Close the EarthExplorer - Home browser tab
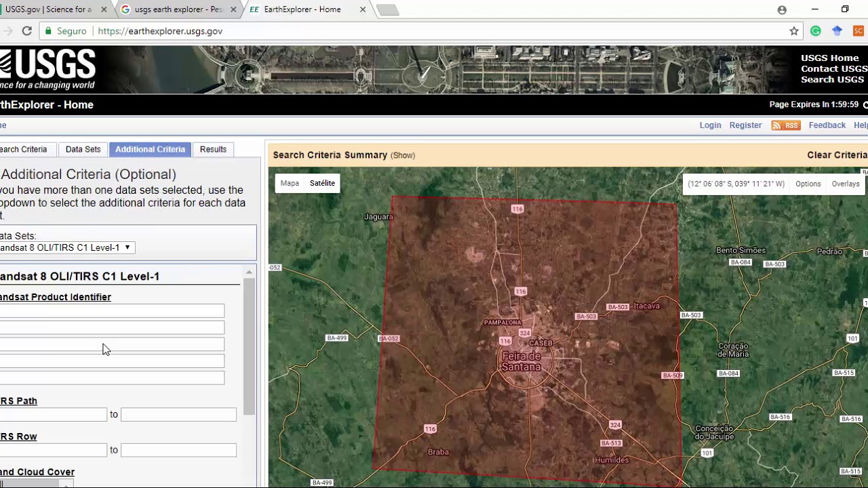Image resolution: width=868 pixels, height=488 pixels. 363,9
